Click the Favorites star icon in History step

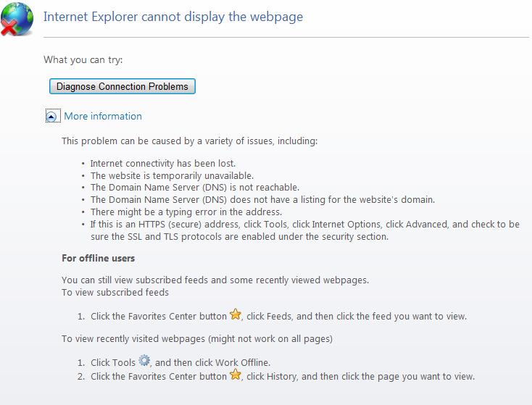pyautogui.click(x=235, y=375)
